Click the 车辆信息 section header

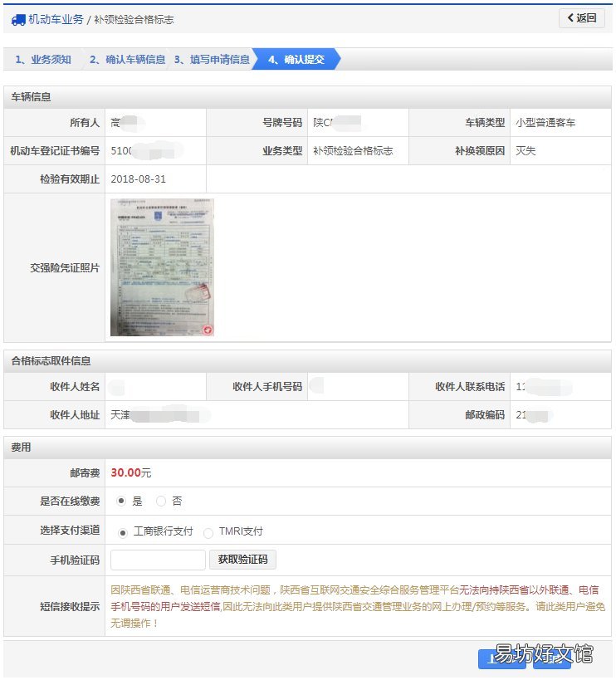coord(307,96)
